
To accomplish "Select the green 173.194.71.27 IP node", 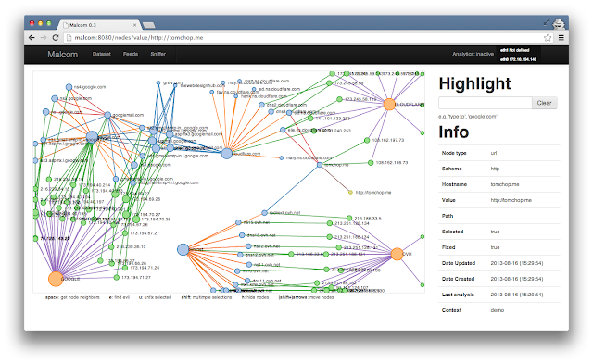I will [x=117, y=278].
